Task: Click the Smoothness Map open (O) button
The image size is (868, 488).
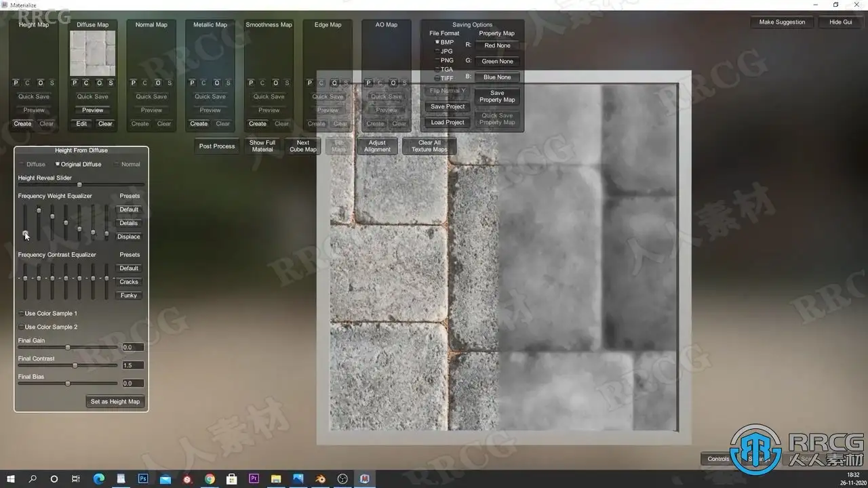Action: pos(275,83)
